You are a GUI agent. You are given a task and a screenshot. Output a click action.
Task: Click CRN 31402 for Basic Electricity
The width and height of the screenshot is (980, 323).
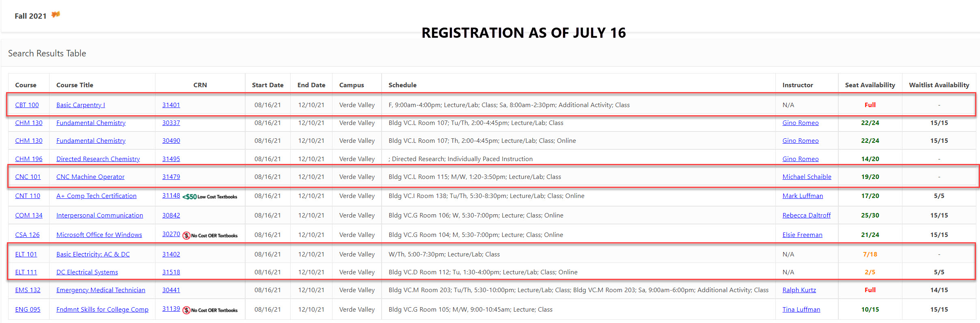(x=171, y=254)
